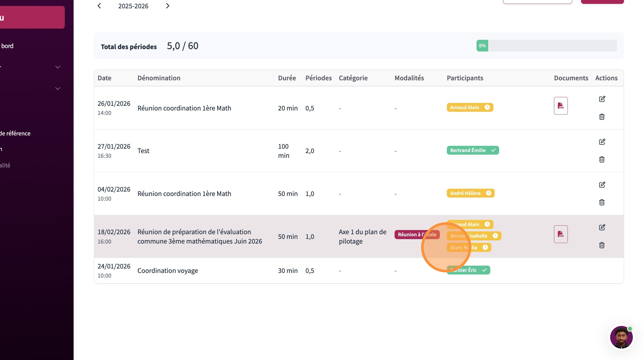Open the chat assistant avatar
Screen dimensions: 644x360
[x=621, y=337]
